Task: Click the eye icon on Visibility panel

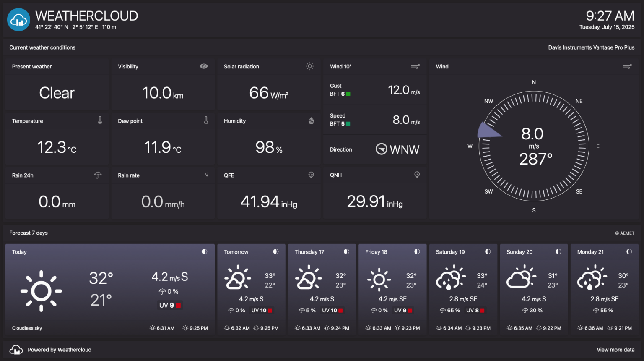Action: coord(204,66)
